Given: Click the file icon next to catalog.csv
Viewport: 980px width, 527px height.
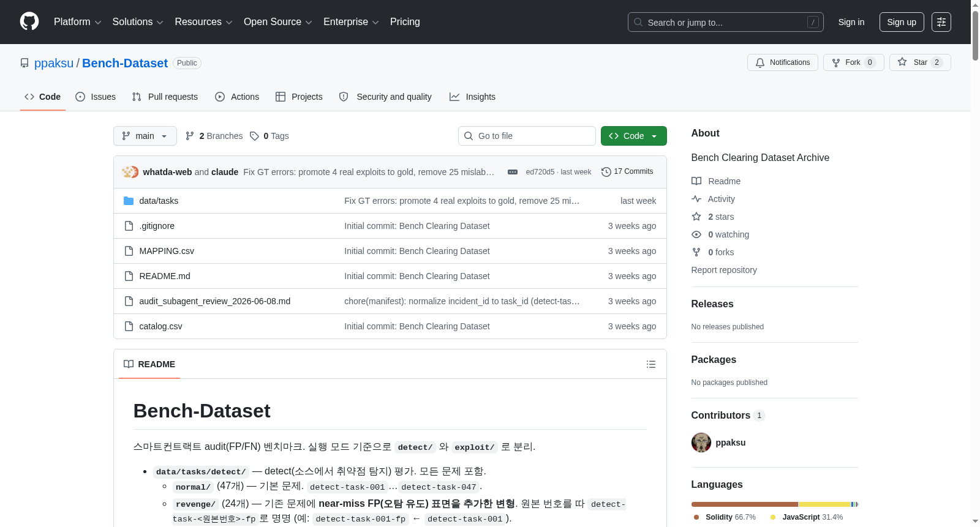Looking at the screenshot, I should pos(129,326).
